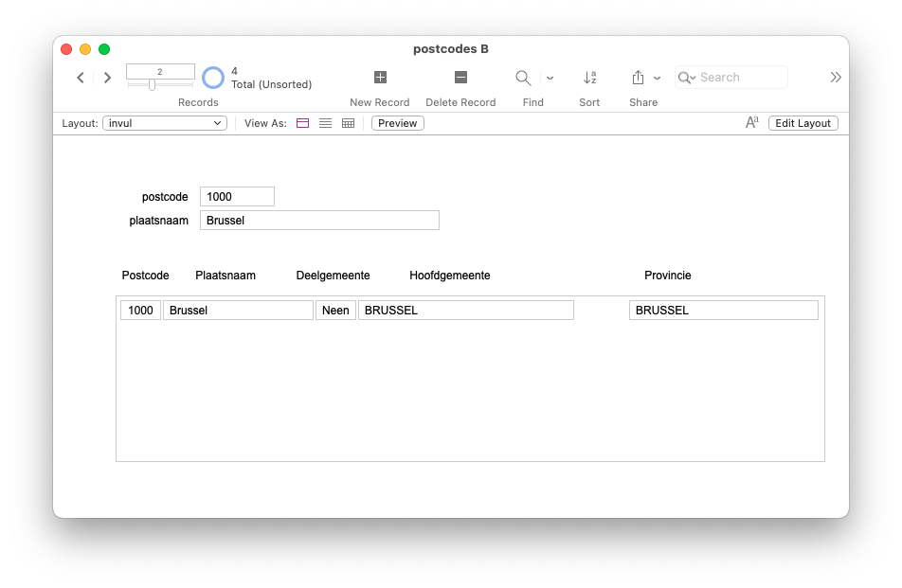Switch to Form view
The width and height of the screenshot is (902, 588).
coord(303,123)
